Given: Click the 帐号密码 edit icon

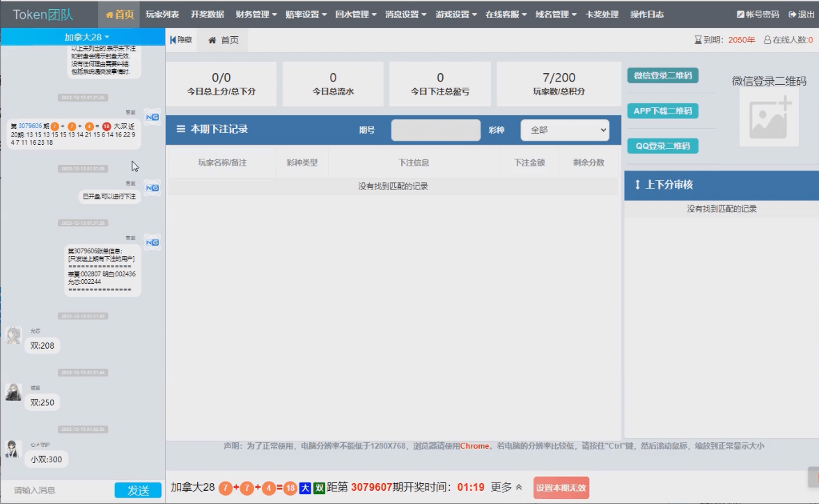Looking at the screenshot, I should [740, 15].
